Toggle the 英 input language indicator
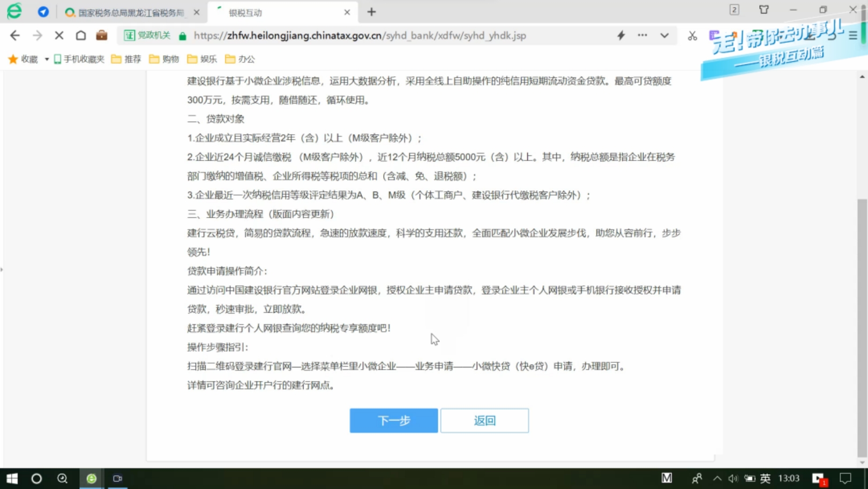 (x=765, y=478)
